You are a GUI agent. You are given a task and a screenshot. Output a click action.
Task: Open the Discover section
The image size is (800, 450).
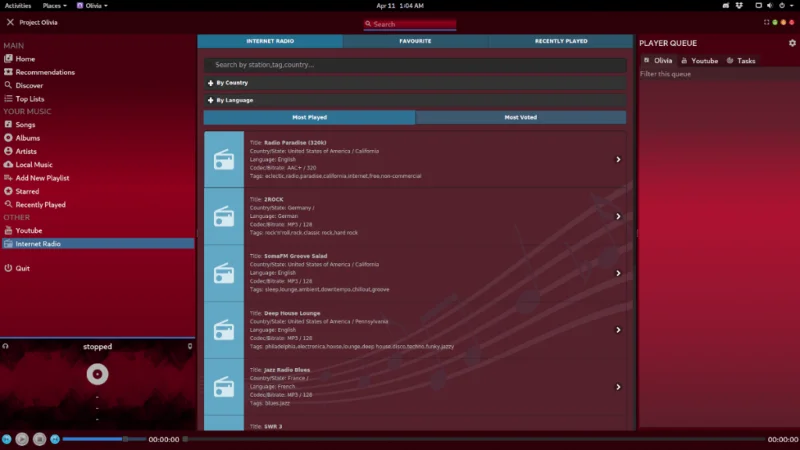[23, 85]
